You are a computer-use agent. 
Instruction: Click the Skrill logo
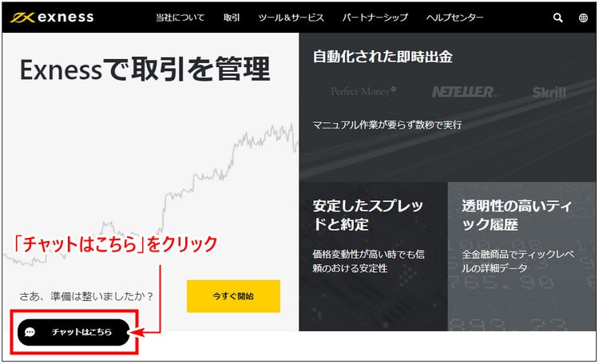pos(549,92)
